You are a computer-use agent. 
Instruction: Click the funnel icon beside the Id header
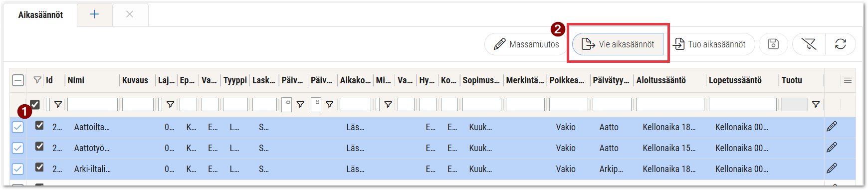pyautogui.click(x=37, y=80)
